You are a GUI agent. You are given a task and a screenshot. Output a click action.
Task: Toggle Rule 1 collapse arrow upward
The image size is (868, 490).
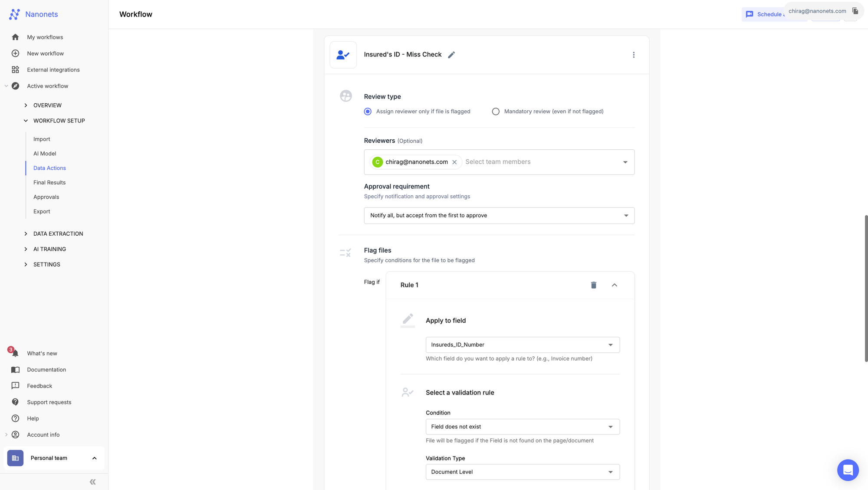pos(615,284)
